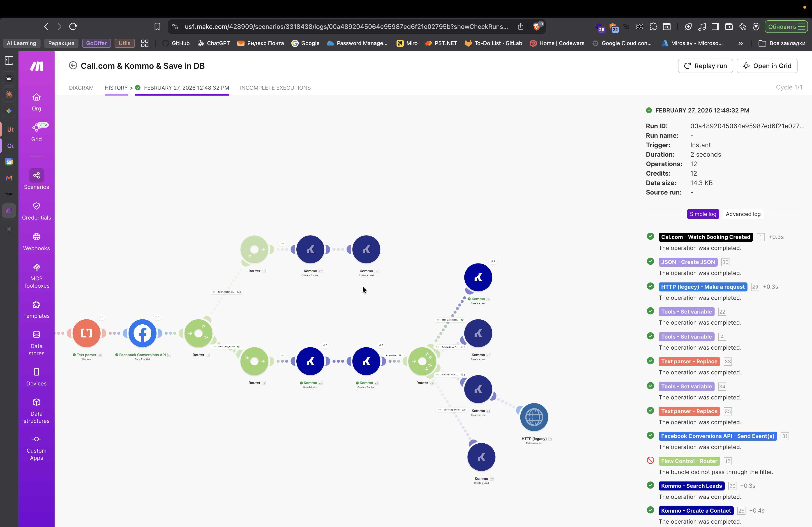812x527 pixels.
Task: Expand Kommo Search Leads log entry
Action: pos(691,486)
